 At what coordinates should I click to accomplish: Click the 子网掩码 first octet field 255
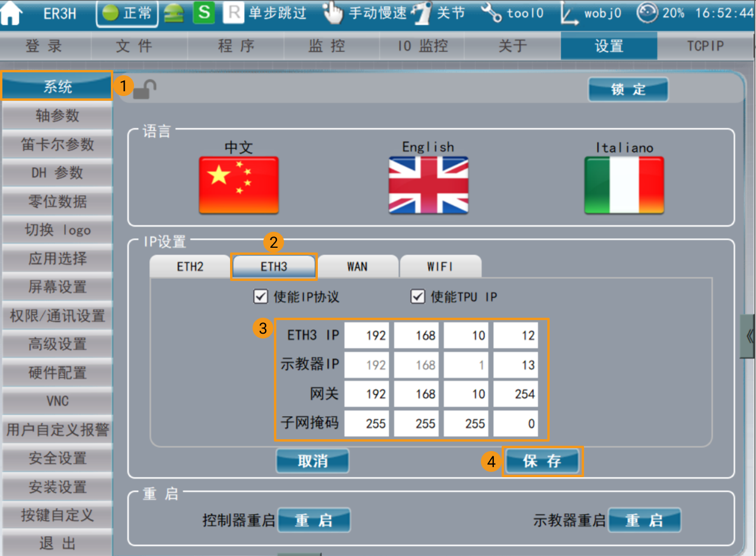coord(367,424)
